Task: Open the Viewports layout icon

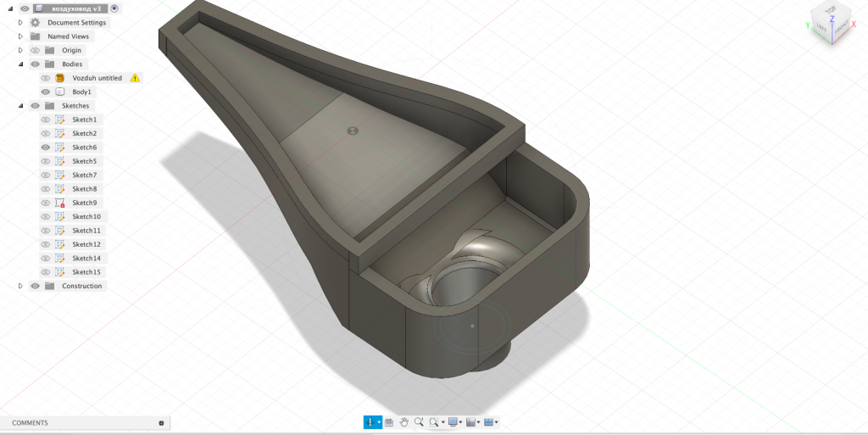Action: (x=489, y=421)
